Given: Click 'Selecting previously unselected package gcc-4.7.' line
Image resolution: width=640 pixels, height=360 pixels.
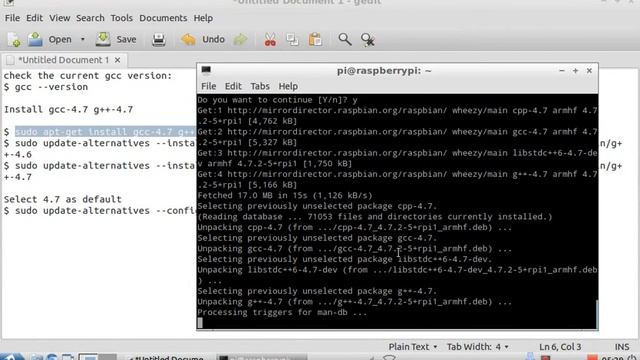Looking at the screenshot, I should [317, 238].
